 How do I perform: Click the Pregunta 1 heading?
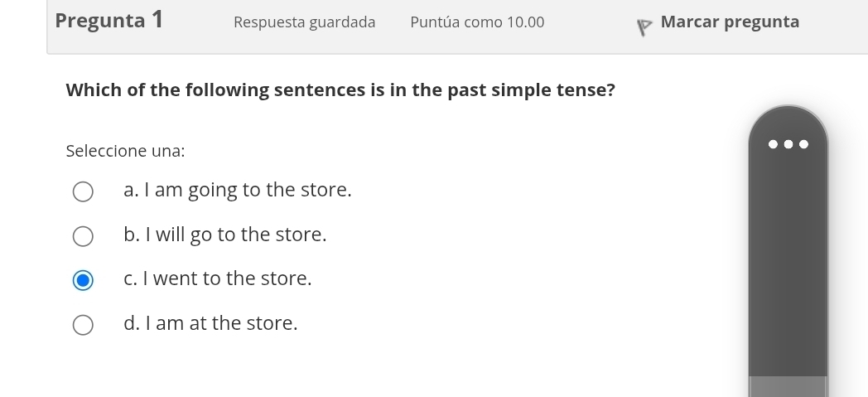108,21
